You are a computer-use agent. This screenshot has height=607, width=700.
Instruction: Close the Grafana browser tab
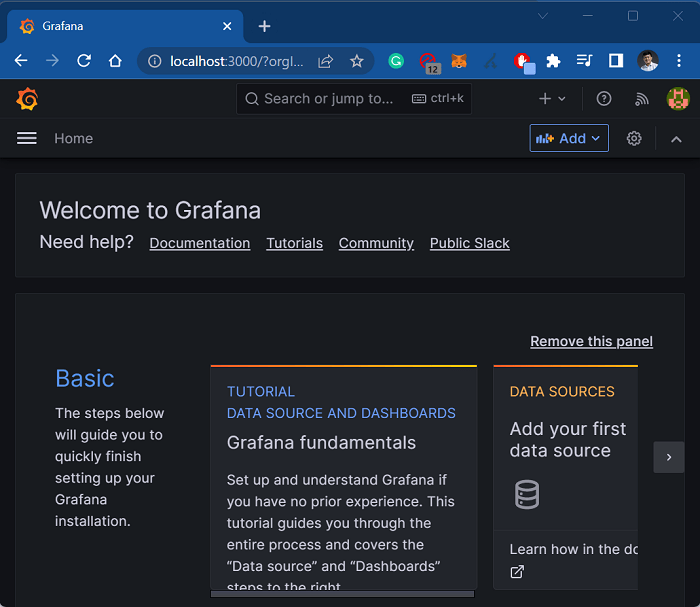pos(227,26)
